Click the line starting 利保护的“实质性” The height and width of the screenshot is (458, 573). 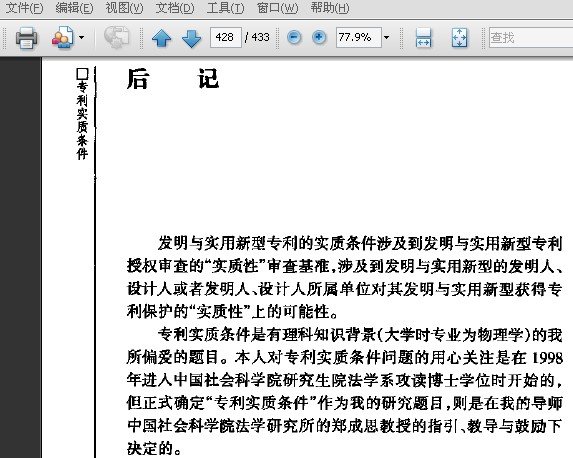coord(233,312)
